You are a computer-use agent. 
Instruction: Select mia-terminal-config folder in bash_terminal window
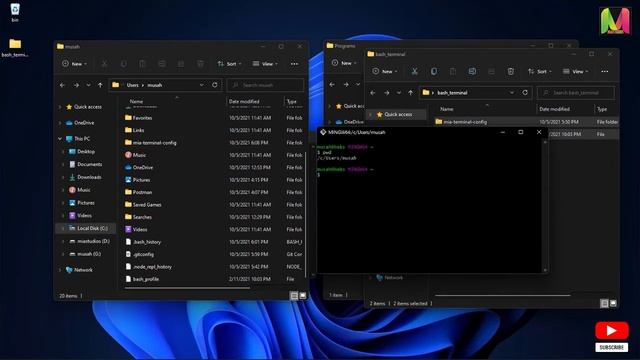pos(465,122)
